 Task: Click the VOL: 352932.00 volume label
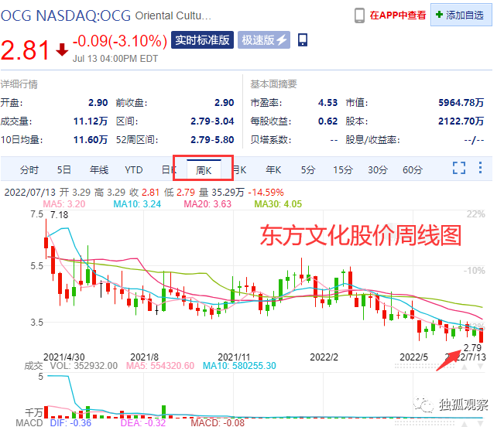click(84, 366)
